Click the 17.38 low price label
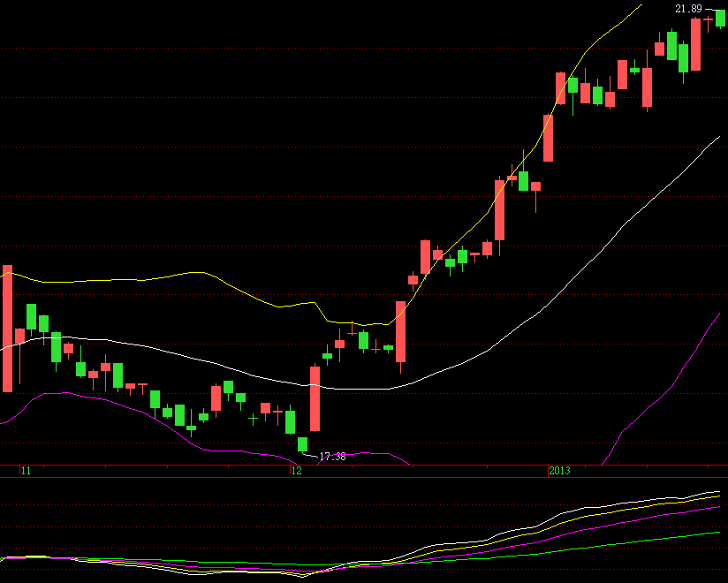 pyautogui.click(x=332, y=457)
